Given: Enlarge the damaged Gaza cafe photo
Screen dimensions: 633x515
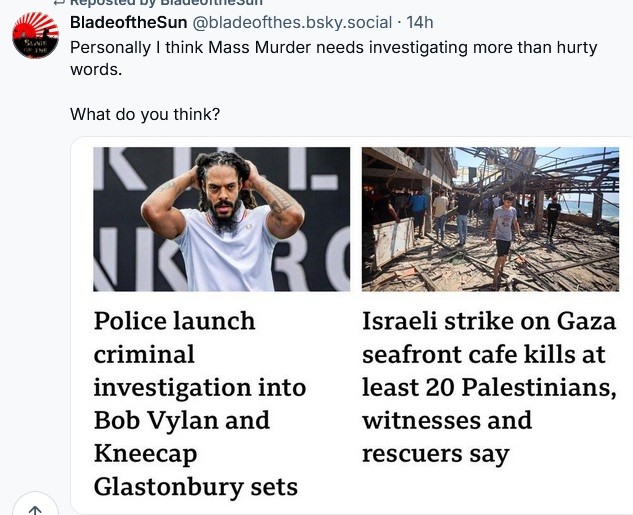Looking at the screenshot, I should coord(490,219).
